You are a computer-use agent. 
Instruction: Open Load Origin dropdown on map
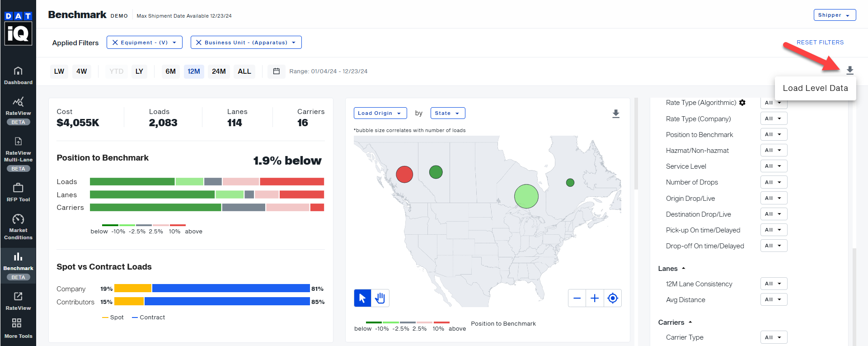tap(380, 113)
